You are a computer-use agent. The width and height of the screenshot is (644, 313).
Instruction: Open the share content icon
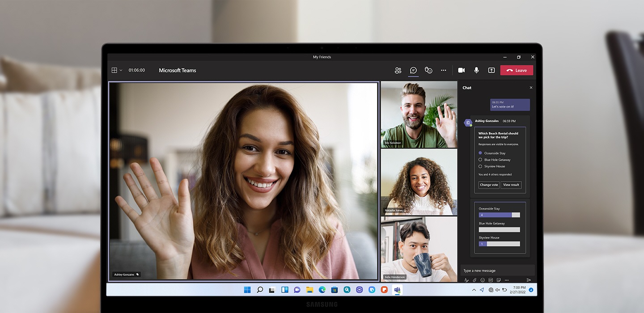pos(491,70)
